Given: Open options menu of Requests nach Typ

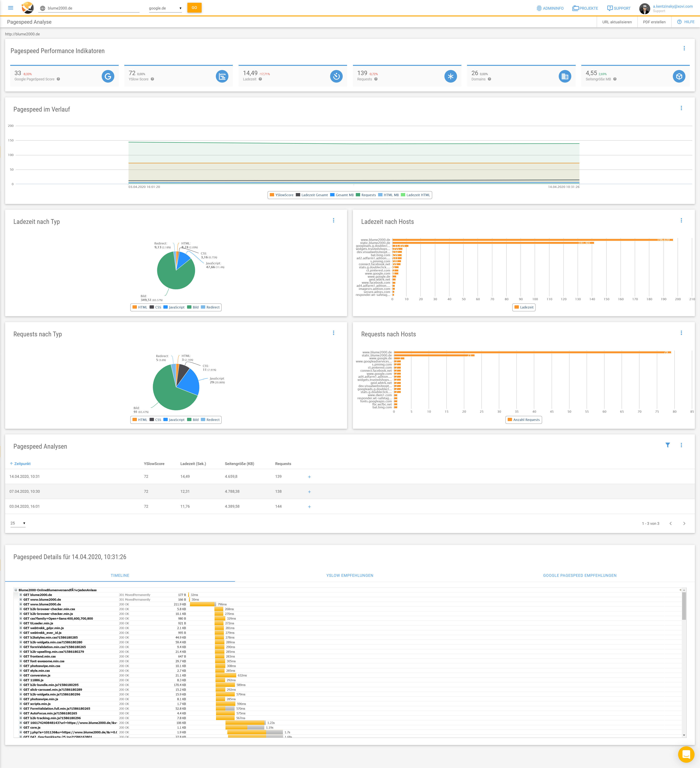Looking at the screenshot, I should coord(334,333).
